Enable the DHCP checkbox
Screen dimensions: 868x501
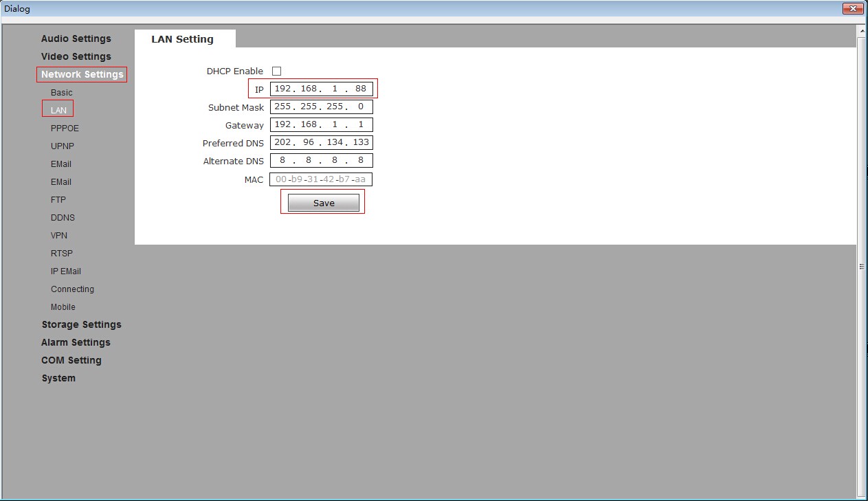[276, 71]
